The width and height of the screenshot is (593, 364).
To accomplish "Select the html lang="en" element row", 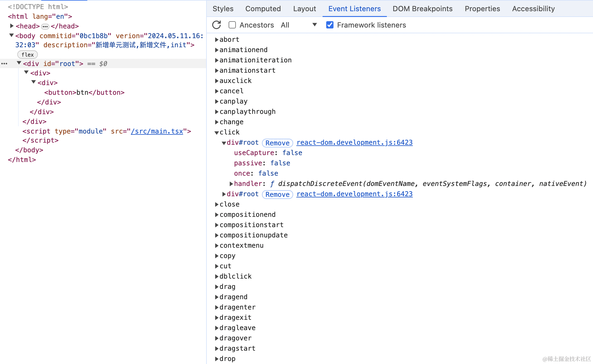I will (40, 16).
